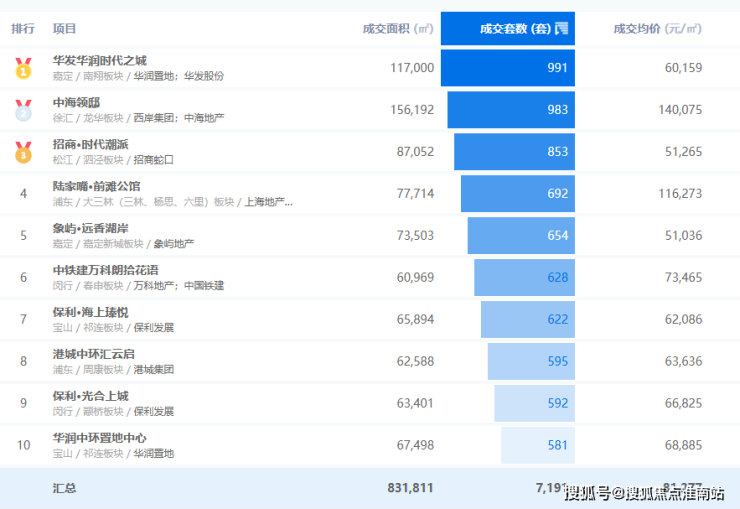This screenshot has width=740, height=509.
Task: Open project 保利•光合上城
Action: [x=91, y=396]
